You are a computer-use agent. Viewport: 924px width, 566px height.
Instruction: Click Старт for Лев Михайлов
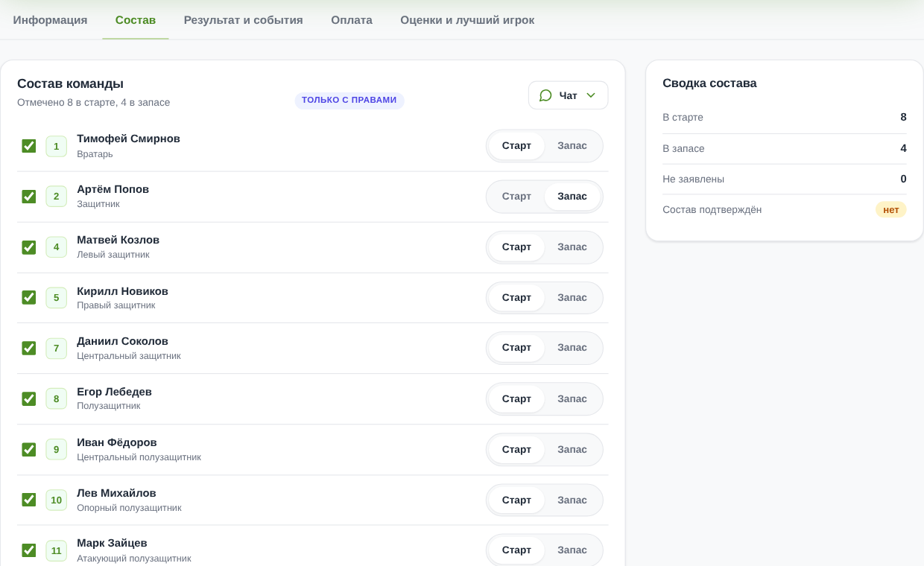point(516,500)
